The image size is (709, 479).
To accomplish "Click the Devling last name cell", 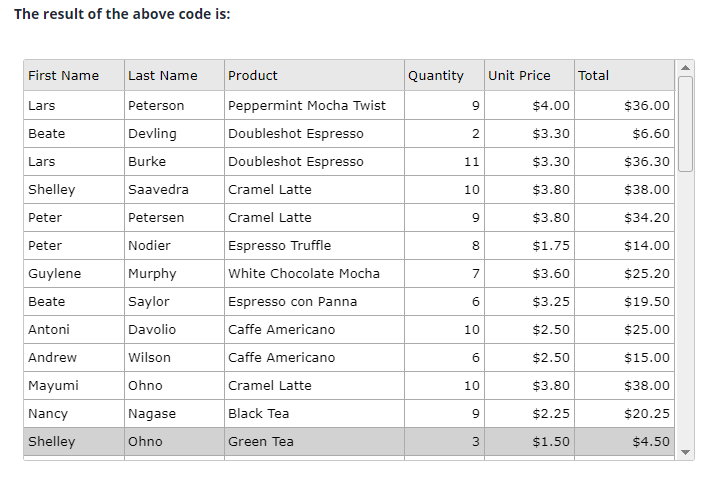I will pos(152,134).
